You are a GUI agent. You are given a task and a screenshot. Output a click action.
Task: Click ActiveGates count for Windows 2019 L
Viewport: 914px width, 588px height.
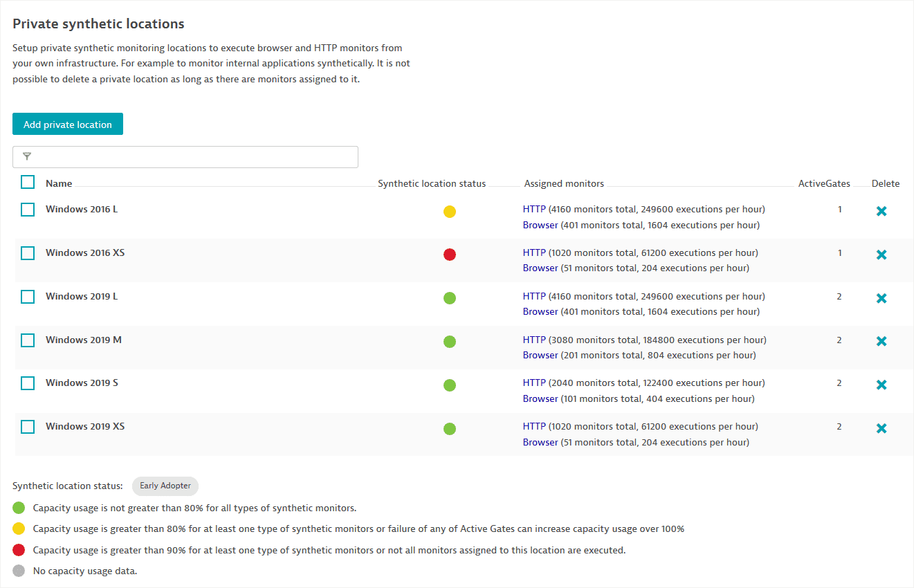839,296
